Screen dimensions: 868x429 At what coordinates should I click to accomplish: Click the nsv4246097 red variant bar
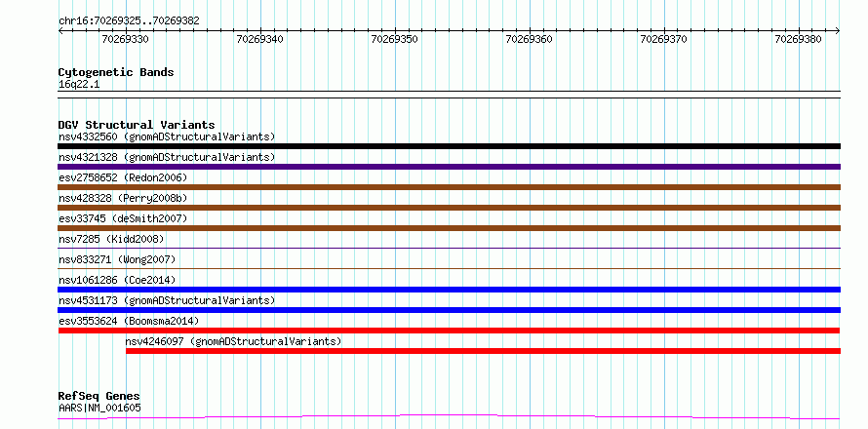pos(483,351)
